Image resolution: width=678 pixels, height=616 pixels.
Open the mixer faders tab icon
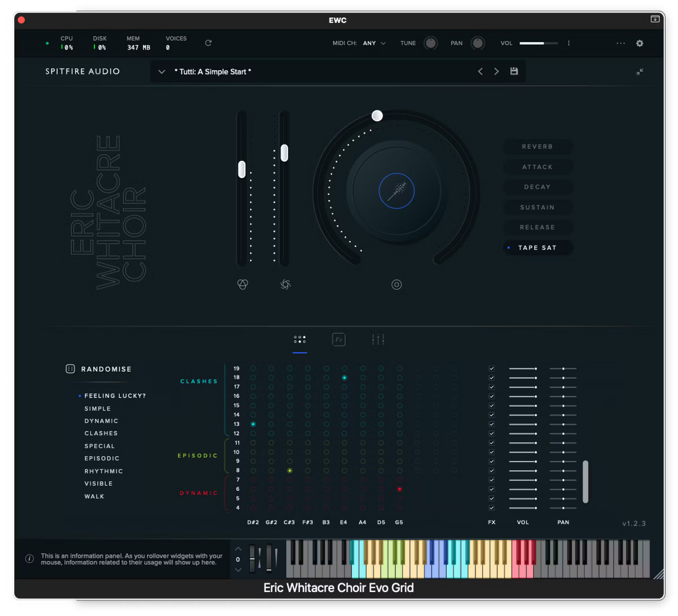click(x=378, y=340)
